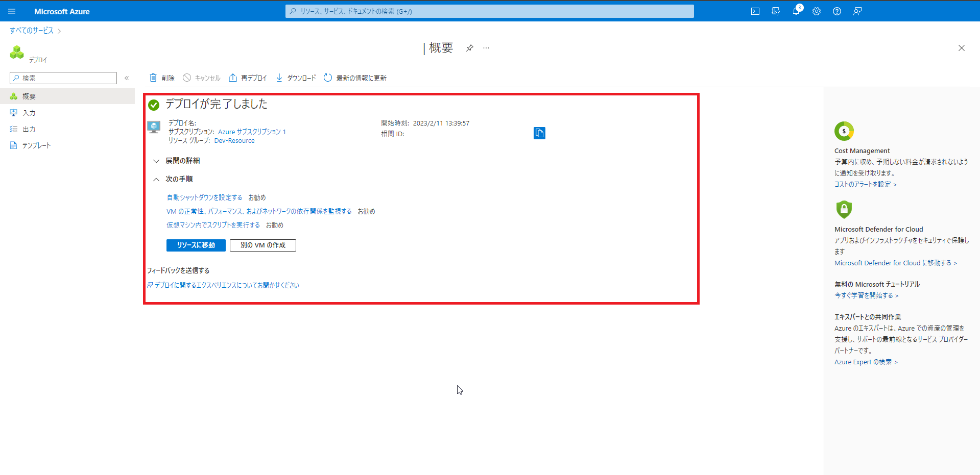
Task: Open 自動シャットダウンを設定する link
Action: tap(204, 197)
